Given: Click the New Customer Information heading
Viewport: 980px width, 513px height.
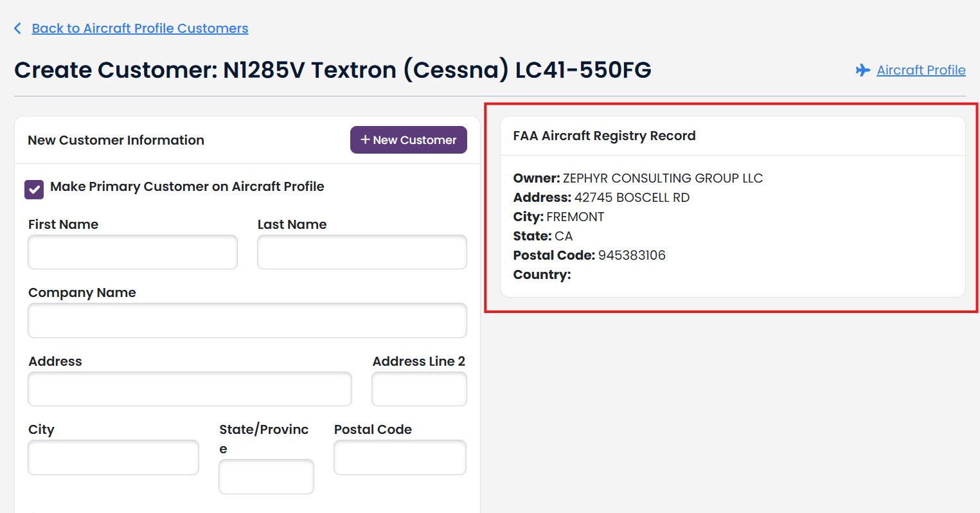Looking at the screenshot, I should click(x=116, y=140).
